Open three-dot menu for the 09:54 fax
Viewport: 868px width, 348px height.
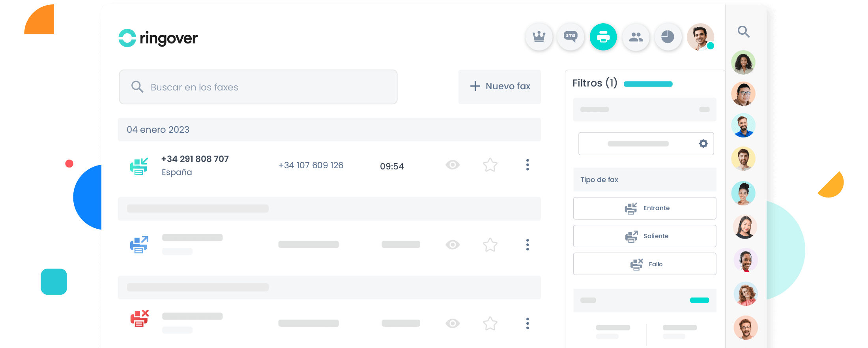tap(528, 165)
